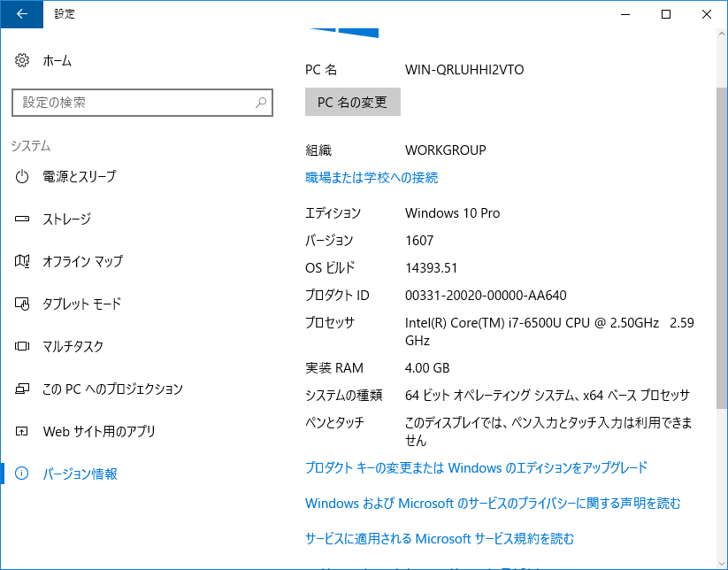The width and height of the screenshot is (728, 570).
Task: Click the Intel Core i7-6500U processor text
Action: (x=549, y=331)
